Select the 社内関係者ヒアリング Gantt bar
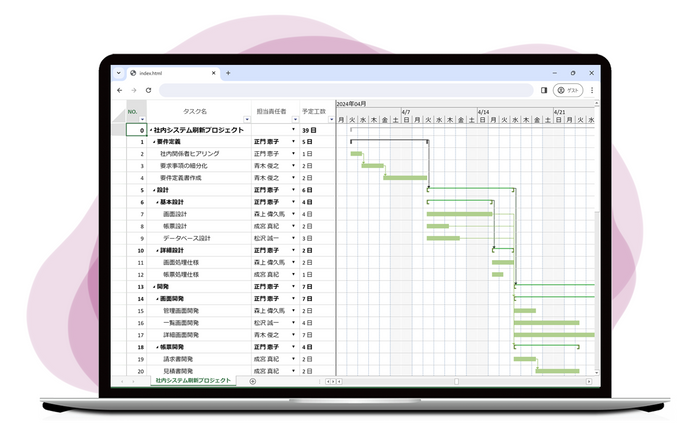700x429 pixels. [356, 154]
